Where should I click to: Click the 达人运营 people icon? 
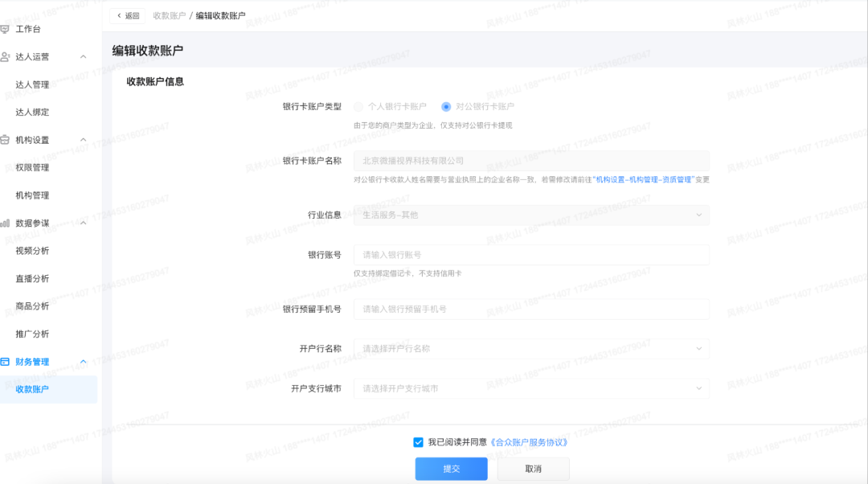[6, 57]
